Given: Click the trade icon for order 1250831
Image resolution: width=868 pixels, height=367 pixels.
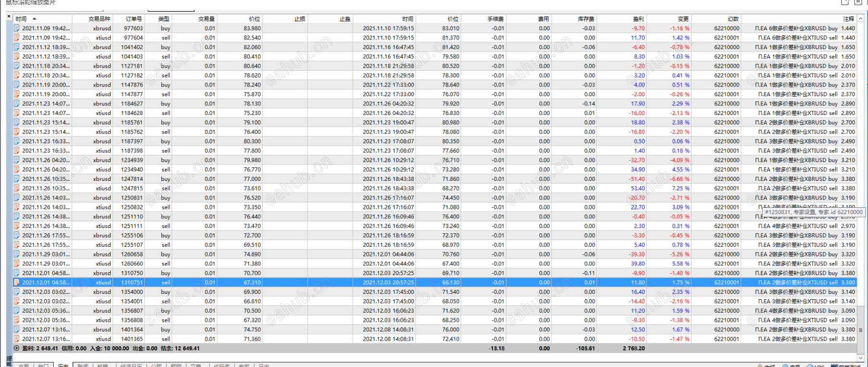Looking at the screenshot, I should 16,198.
